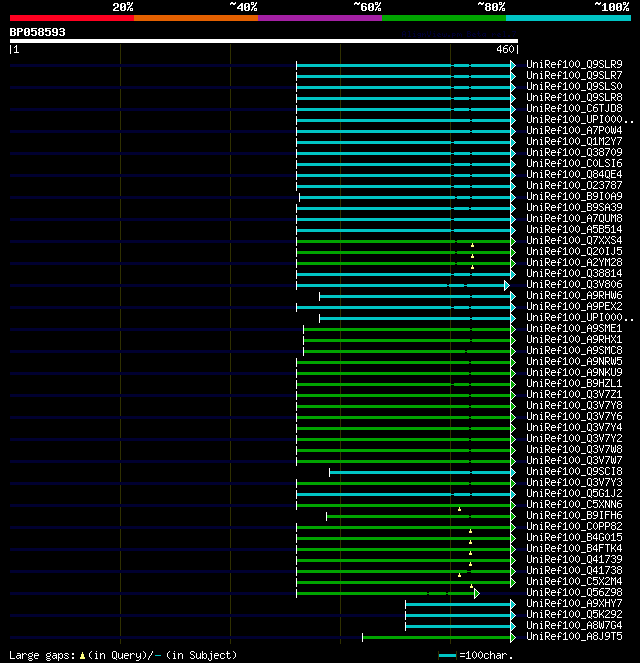Screen dimensions: 640x663
Task: Select the UniRef100_Q1M2Y7 label
Action: [x=574, y=141]
